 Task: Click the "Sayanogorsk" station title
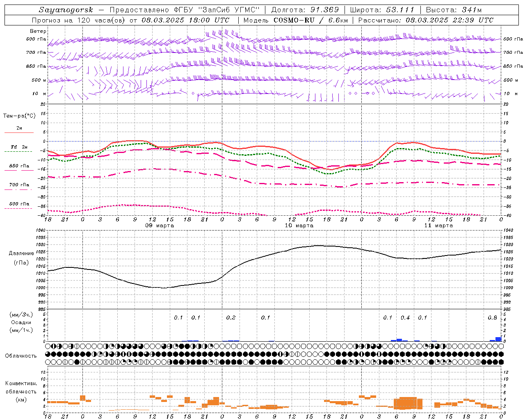[66, 10]
